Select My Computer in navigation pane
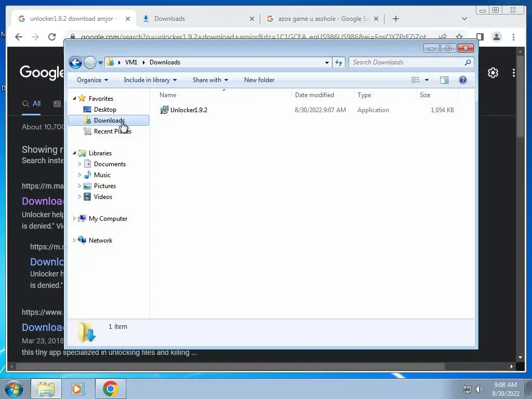 click(108, 219)
